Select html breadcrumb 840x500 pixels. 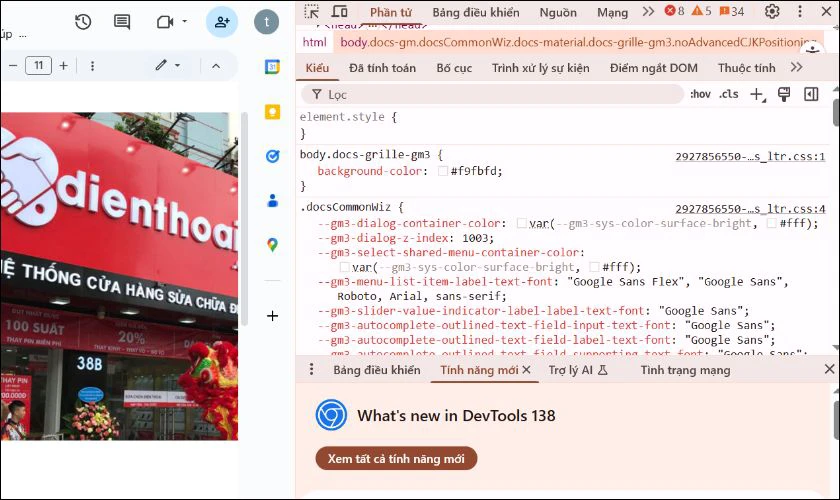pos(314,42)
